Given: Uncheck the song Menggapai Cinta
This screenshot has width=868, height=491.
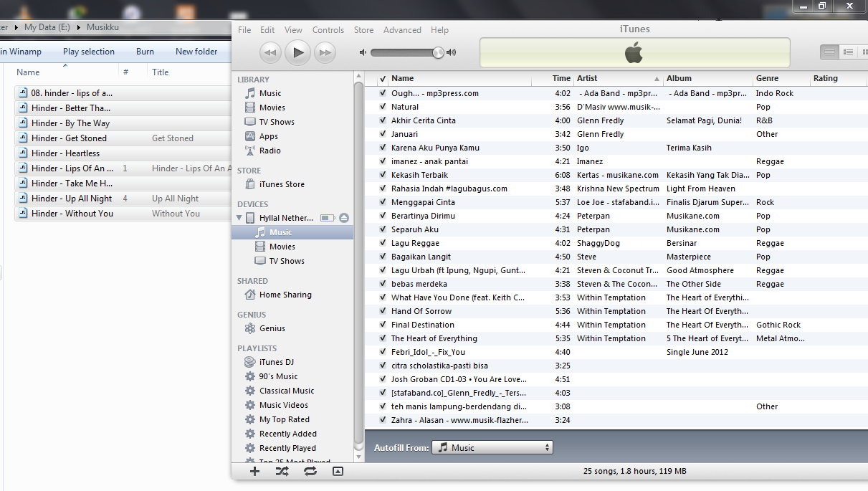Looking at the screenshot, I should (383, 202).
